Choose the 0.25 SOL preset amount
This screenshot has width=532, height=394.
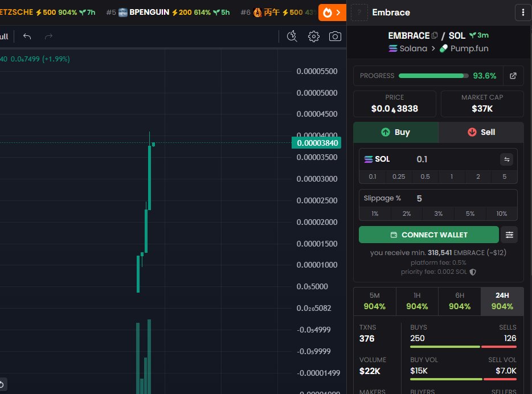(399, 177)
